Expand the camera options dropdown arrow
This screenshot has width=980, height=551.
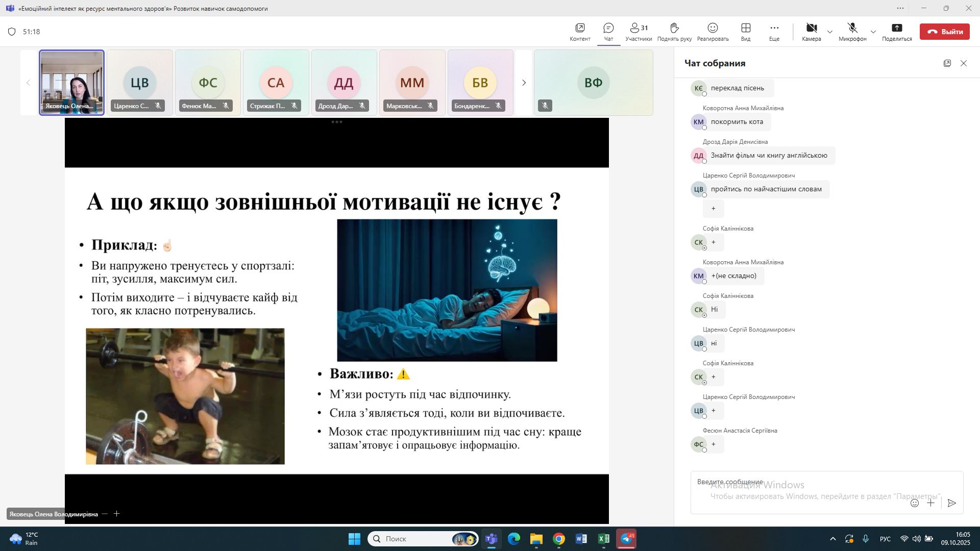[x=830, y=32]
